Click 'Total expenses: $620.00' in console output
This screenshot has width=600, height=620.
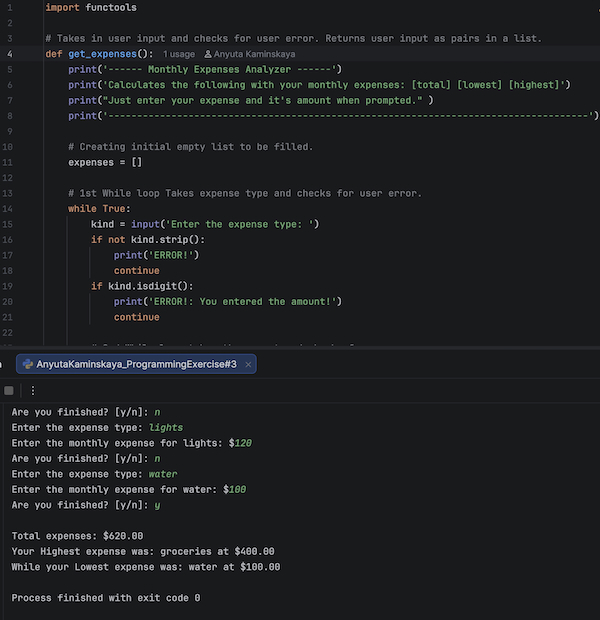point(77,536)
